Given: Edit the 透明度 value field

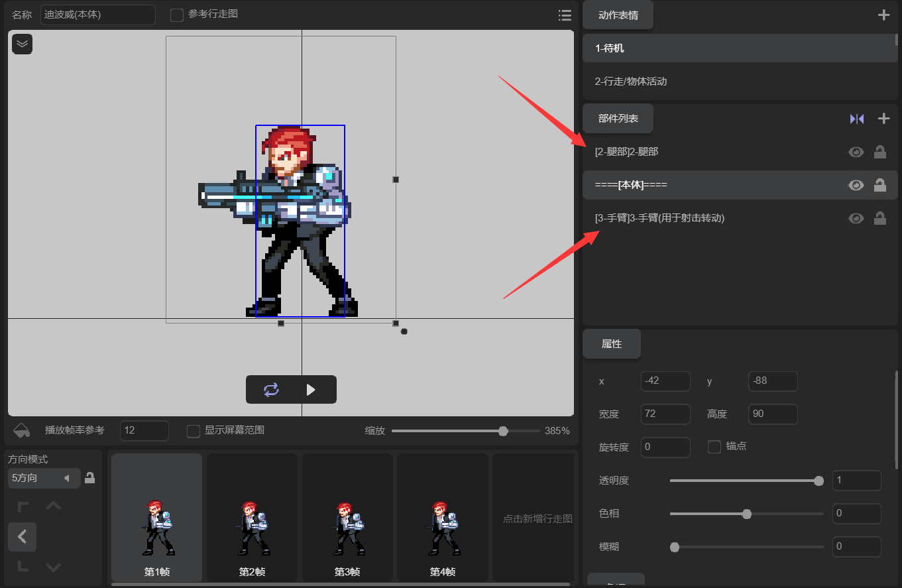Looking at the screenshot, I should [857, 481].
